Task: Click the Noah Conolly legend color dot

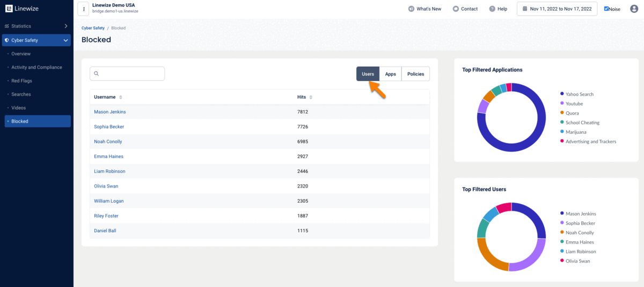Action: coord(561,233)
